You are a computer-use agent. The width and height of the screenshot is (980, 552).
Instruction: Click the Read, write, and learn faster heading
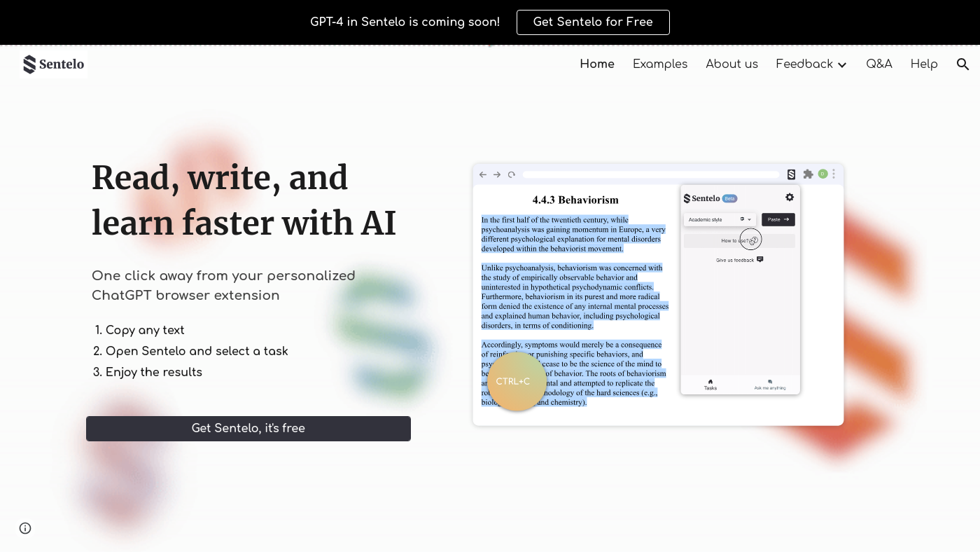click(244, 200)
